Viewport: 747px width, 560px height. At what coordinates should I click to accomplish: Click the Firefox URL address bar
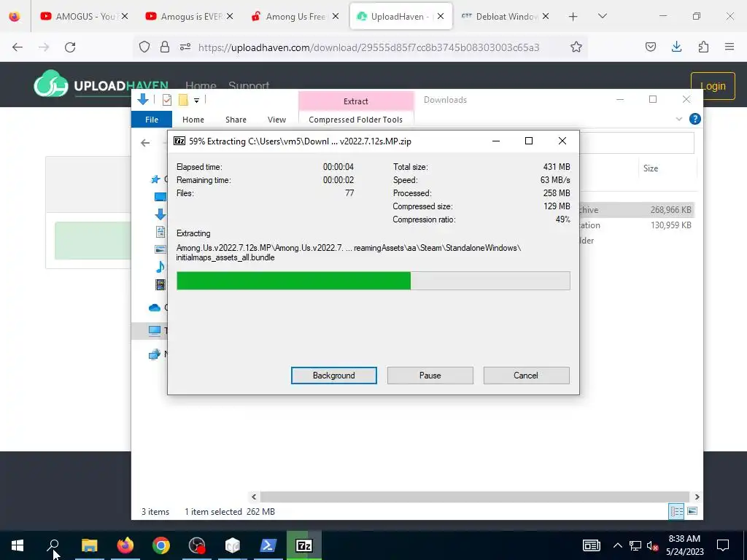click(x=368, y=47)
